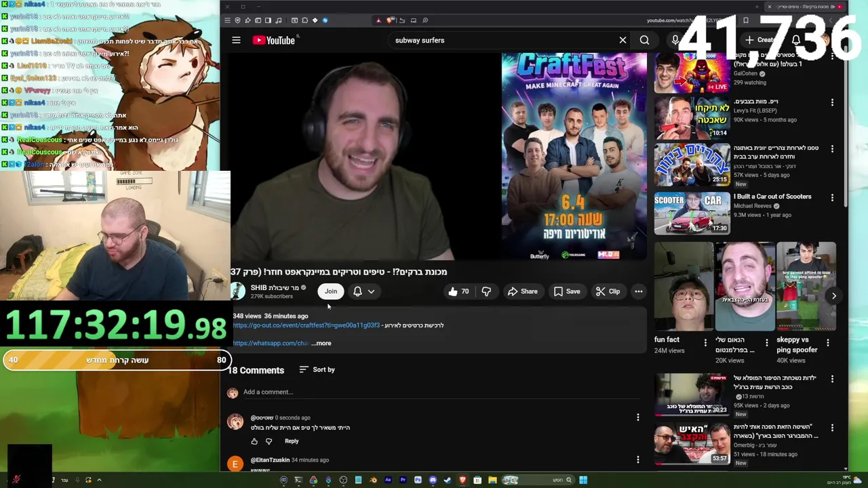Open the Omerbig 53:57 video thumbnail
This screenshot has height=488, width=868.
pyautogui.click(x=692, y=444)
